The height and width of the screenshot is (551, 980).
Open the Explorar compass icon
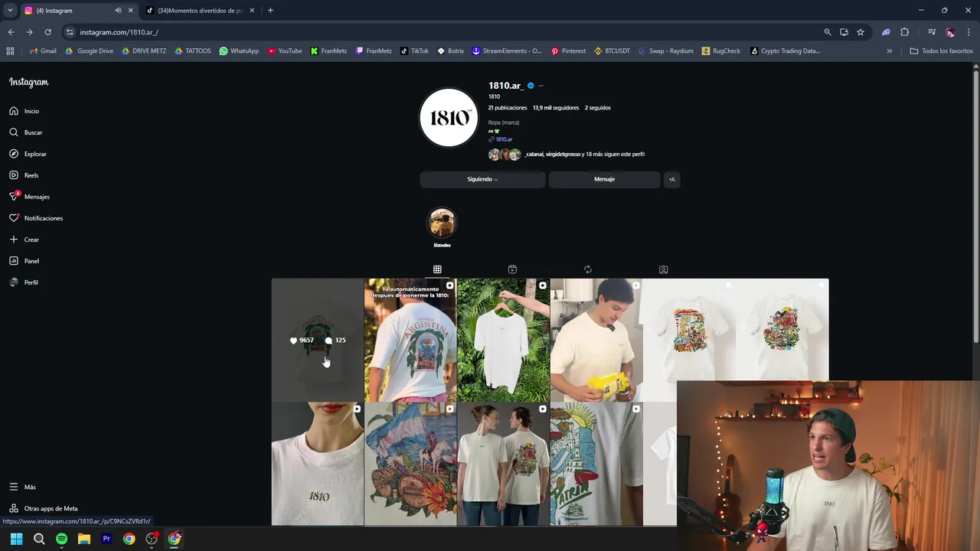click(x=14, y=154)
